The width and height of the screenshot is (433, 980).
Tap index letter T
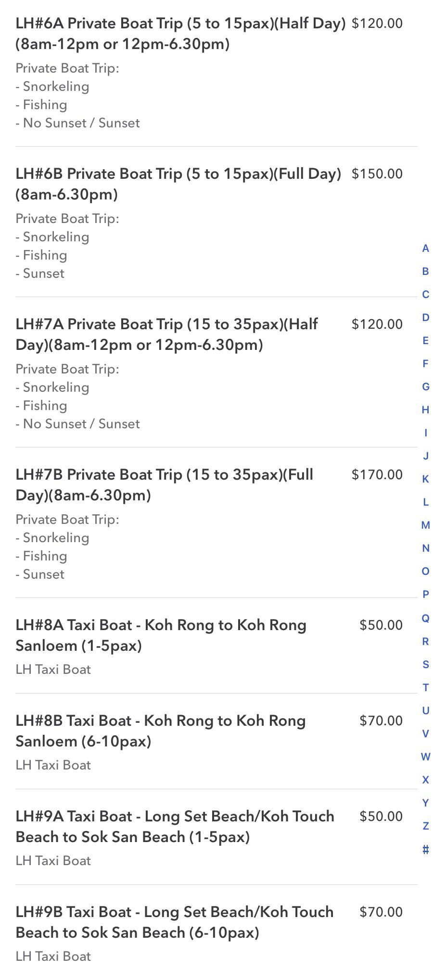pyautogui.click(x=425, y=687)
